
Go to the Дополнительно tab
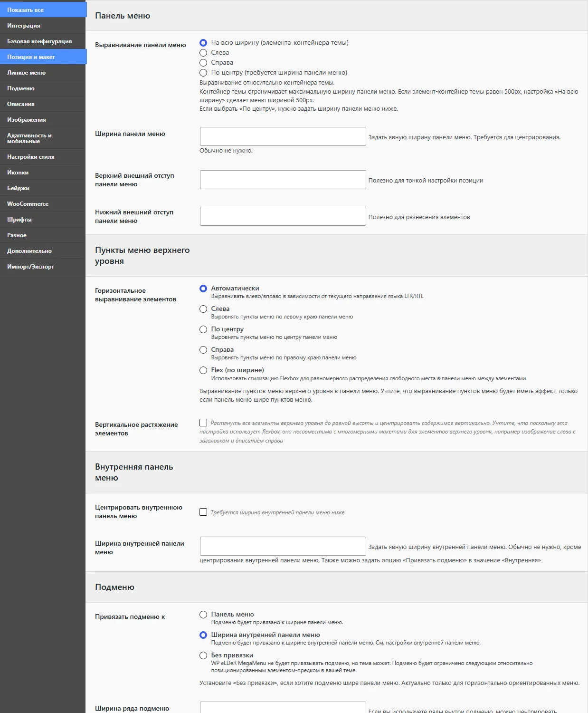(43, 251)
